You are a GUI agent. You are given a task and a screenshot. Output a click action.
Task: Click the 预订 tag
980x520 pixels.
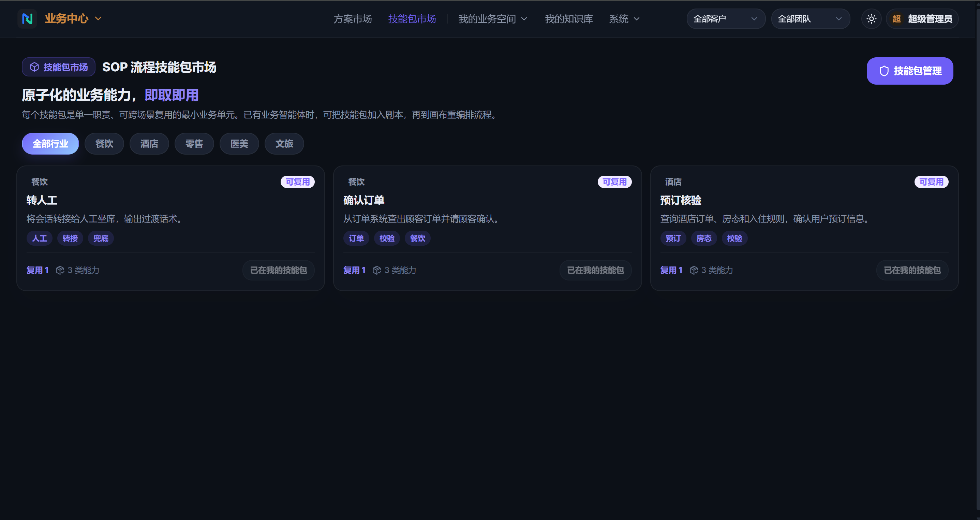[x=673, y=238]
